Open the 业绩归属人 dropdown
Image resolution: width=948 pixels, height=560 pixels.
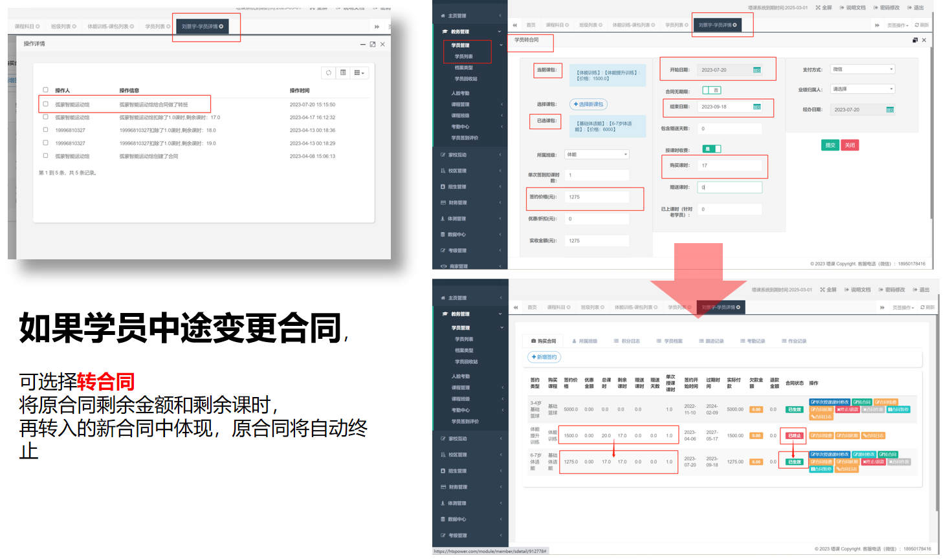point(862,89)
